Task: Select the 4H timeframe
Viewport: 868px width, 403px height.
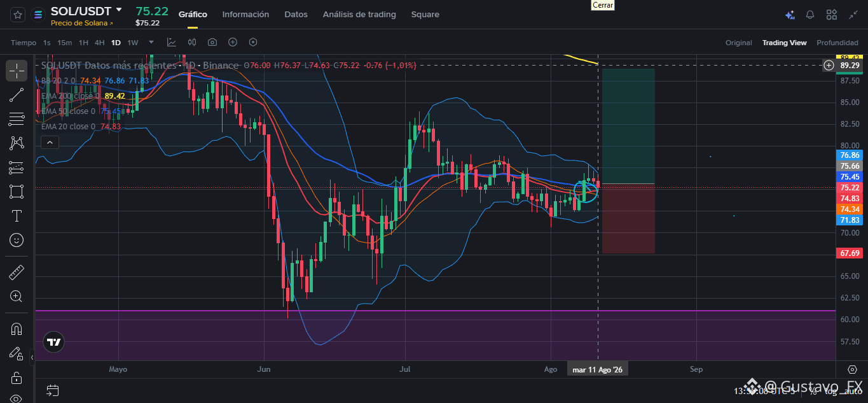Action: (x=99, y=43)
